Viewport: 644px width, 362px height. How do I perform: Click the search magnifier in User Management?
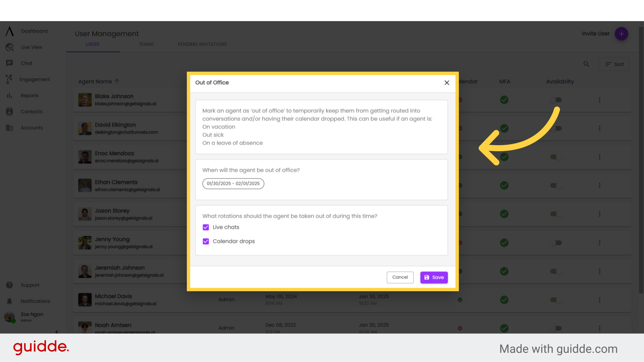tap(586, 64)
